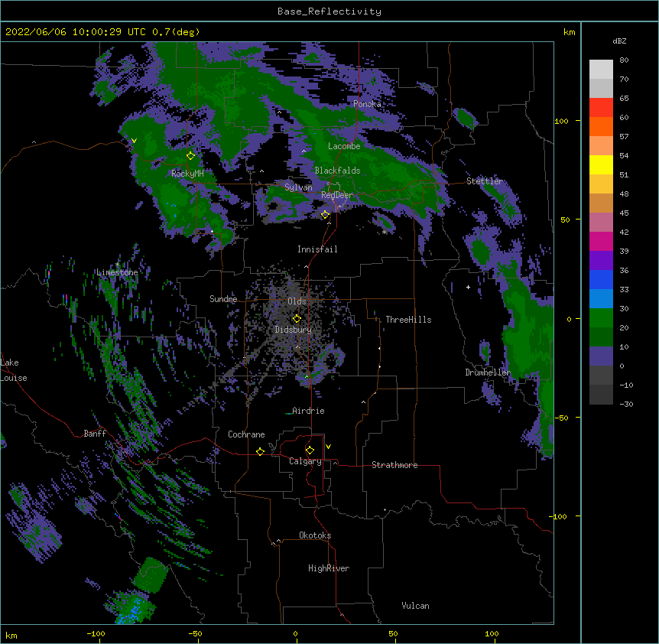Click the Airdrie label
Screen dimensions: 659x644
308,411
